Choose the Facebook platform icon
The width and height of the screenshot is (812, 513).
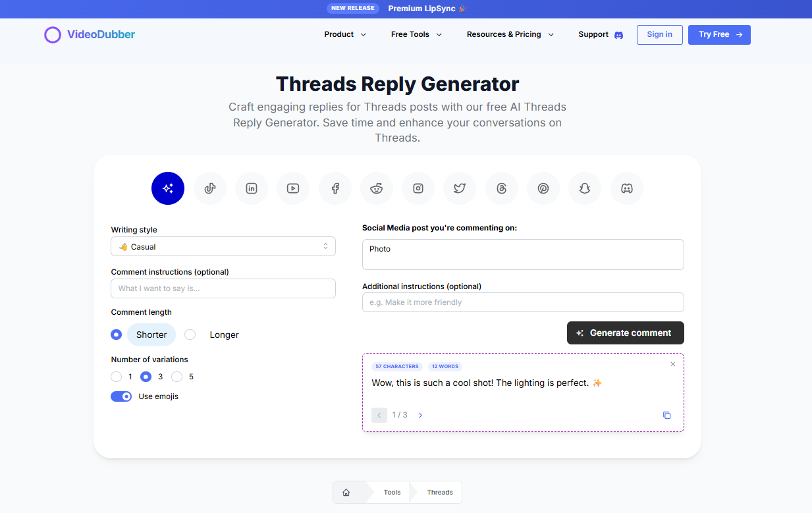pyautogui.click(x=335, y=188)
